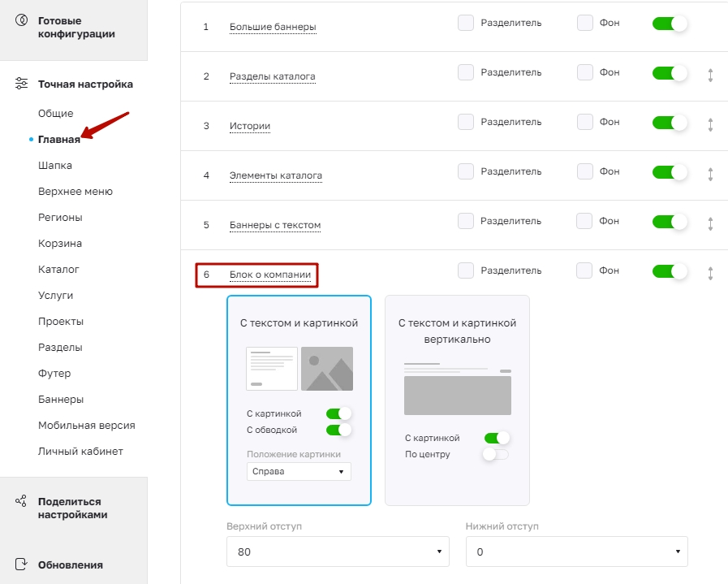Open the Верхний отступ dropdown
The height and width of the screenshot is (584, 728).
(338, 552)
